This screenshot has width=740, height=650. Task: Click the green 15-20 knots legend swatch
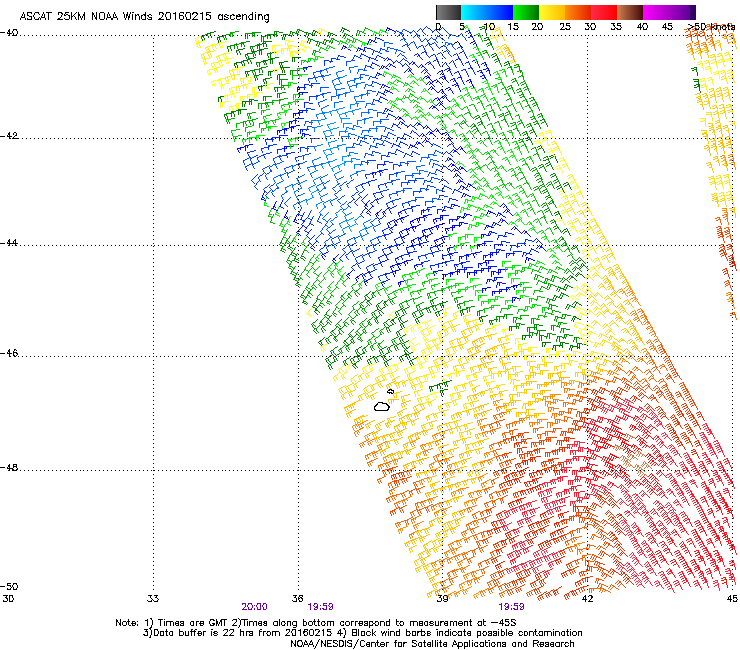pos(526,12)
